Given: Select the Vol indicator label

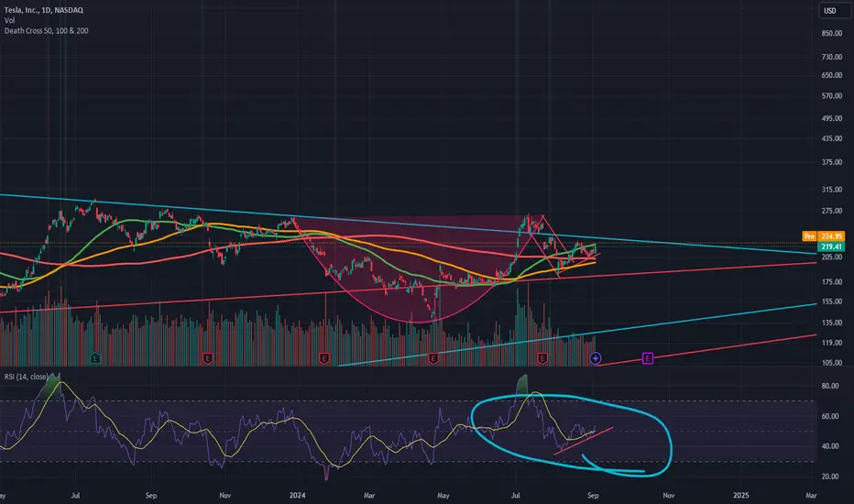Looking at the screenshot, I should pyautogui.click(x=9, y=20).
